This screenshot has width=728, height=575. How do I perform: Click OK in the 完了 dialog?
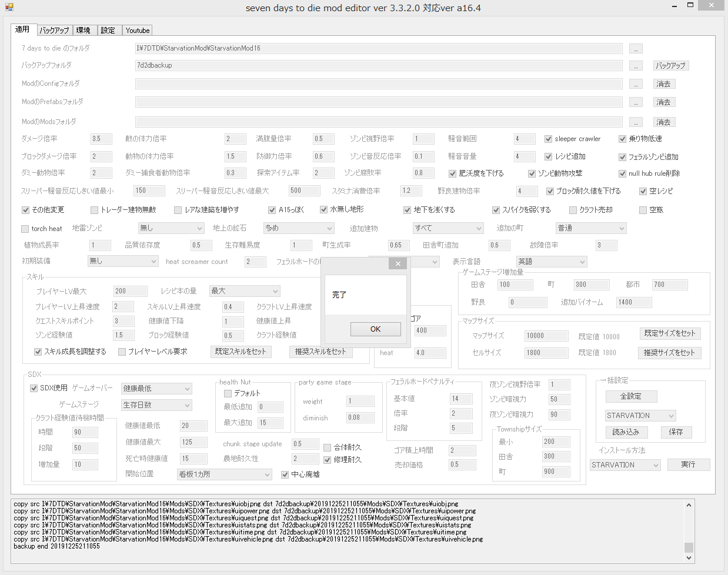375,329
